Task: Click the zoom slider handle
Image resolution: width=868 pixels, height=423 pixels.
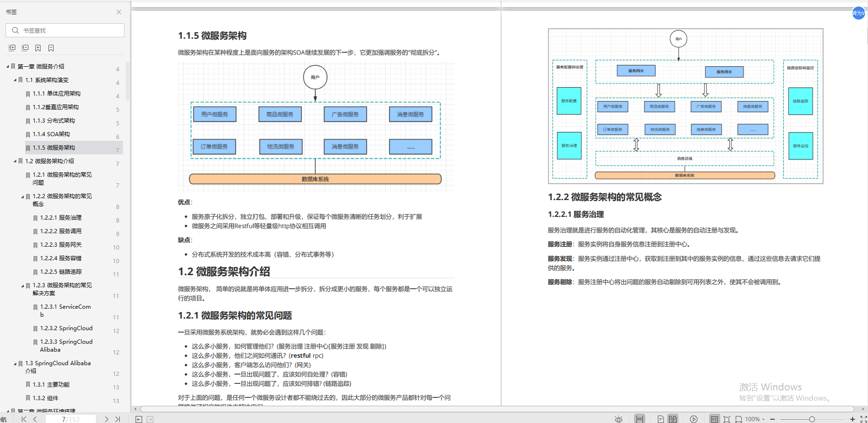Action: [812, 419]
